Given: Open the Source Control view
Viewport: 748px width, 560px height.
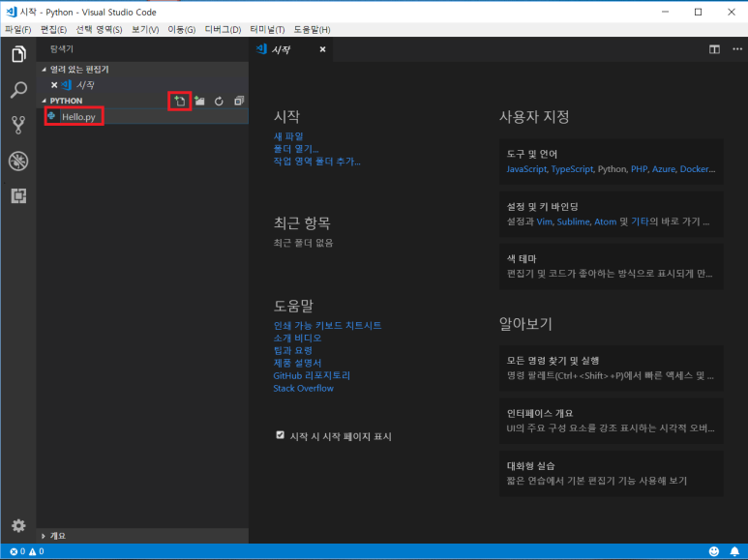Looking at the screenshot, I should (x=18, y=125).
